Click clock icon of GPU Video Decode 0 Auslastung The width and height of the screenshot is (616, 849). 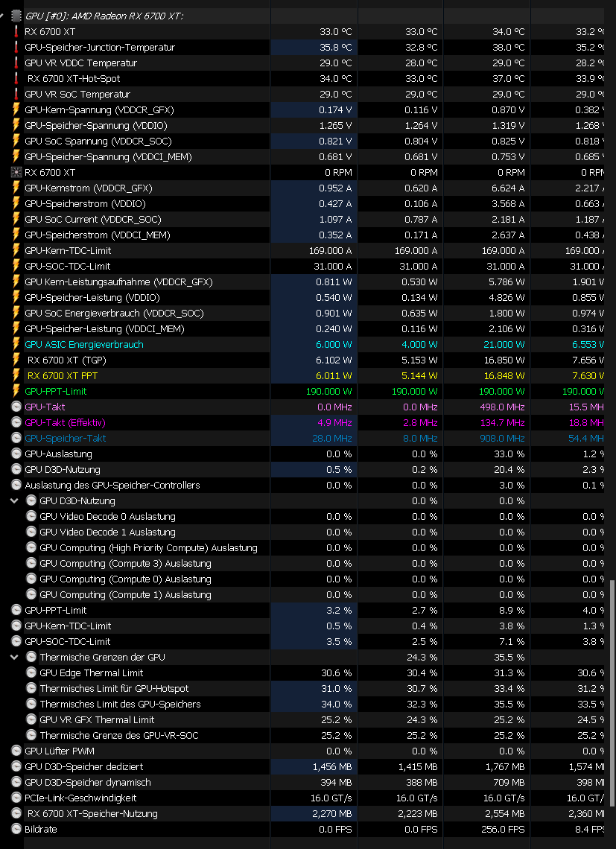point(31,517)
